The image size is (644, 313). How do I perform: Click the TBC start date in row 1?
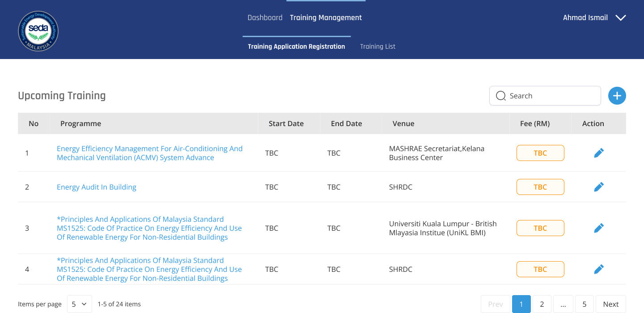(271, 153)
